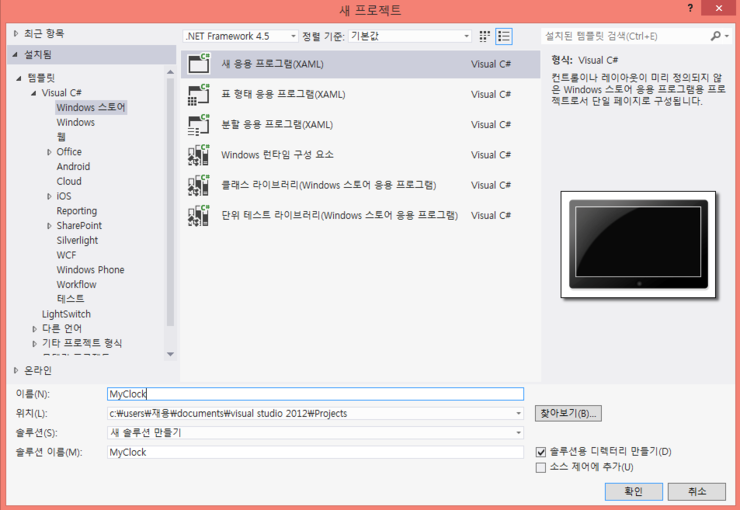Click the template tree scroll-up arrow
Screen dimensions: 740x510
point(170,72)
